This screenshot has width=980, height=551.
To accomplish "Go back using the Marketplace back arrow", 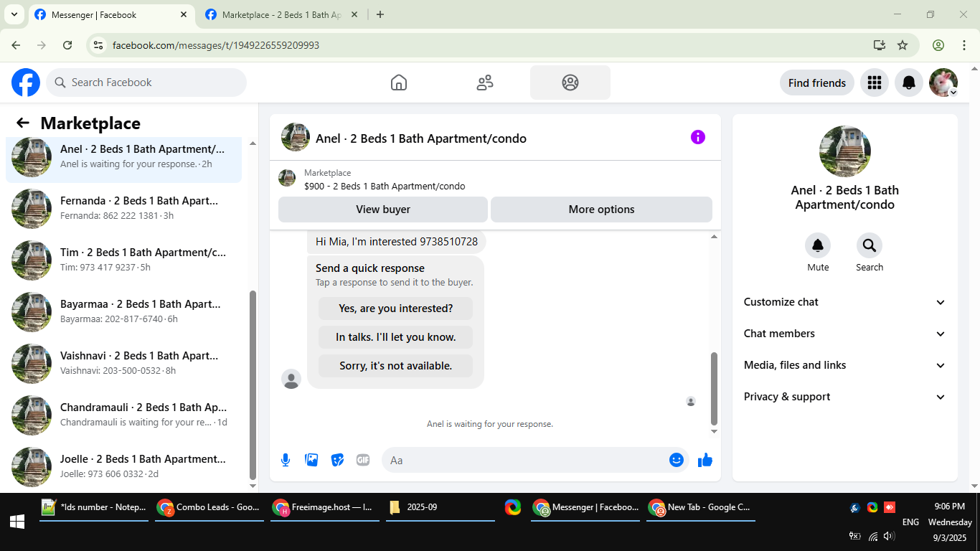I will click(23, 123).
